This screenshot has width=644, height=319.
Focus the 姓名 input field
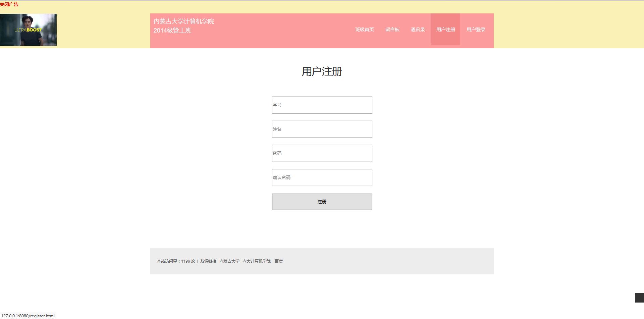point(322,129)
